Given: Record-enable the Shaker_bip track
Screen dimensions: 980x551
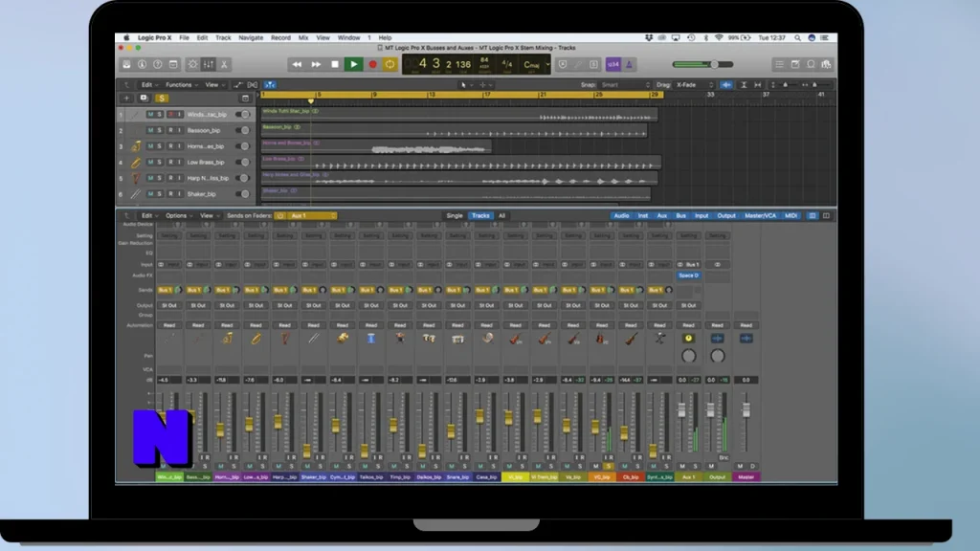Looking at the screenshot, I should [170, 194].
